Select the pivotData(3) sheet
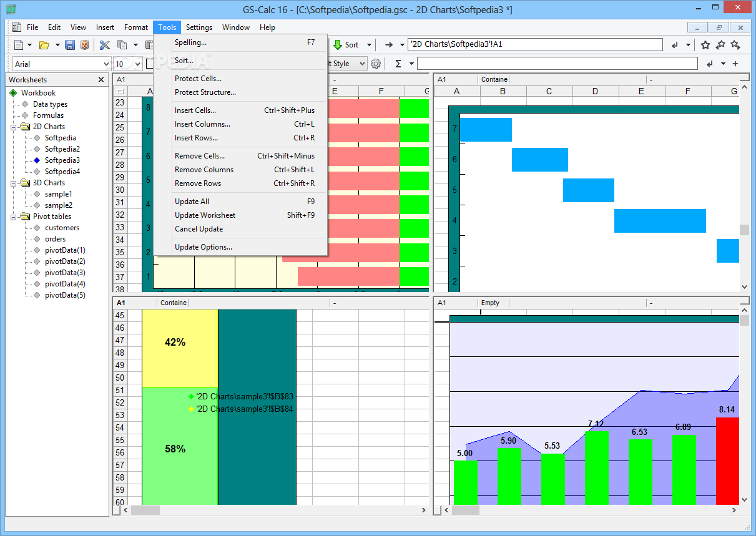Viewport: 756px width, 536px height. coord(65,273)
